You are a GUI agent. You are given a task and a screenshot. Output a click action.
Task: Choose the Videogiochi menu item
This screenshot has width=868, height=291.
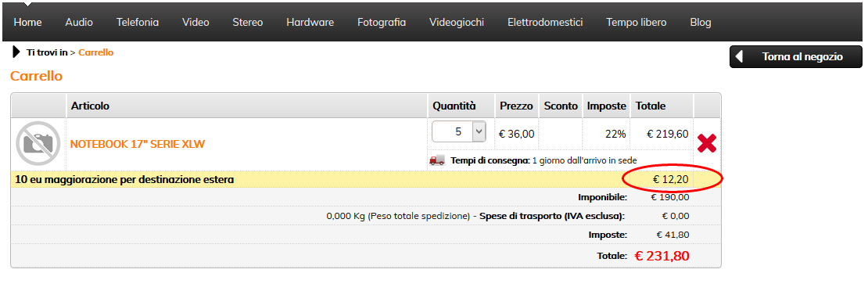(x=457, y=23)
